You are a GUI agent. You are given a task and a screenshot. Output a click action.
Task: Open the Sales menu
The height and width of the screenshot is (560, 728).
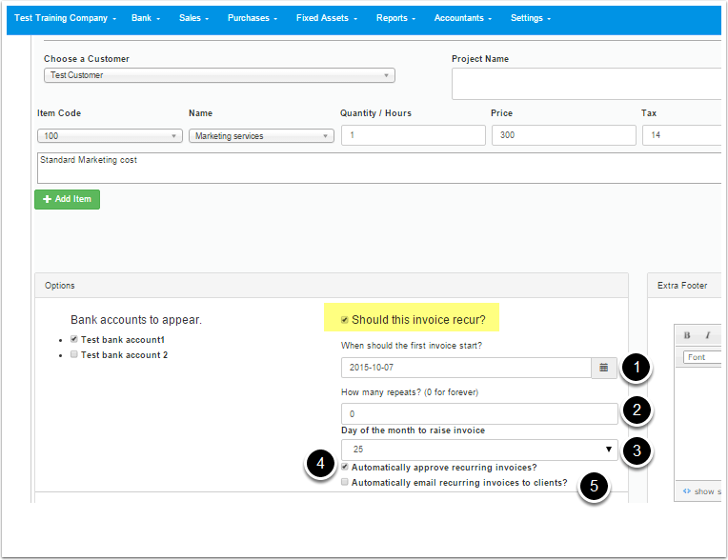(x=193, y=18)
